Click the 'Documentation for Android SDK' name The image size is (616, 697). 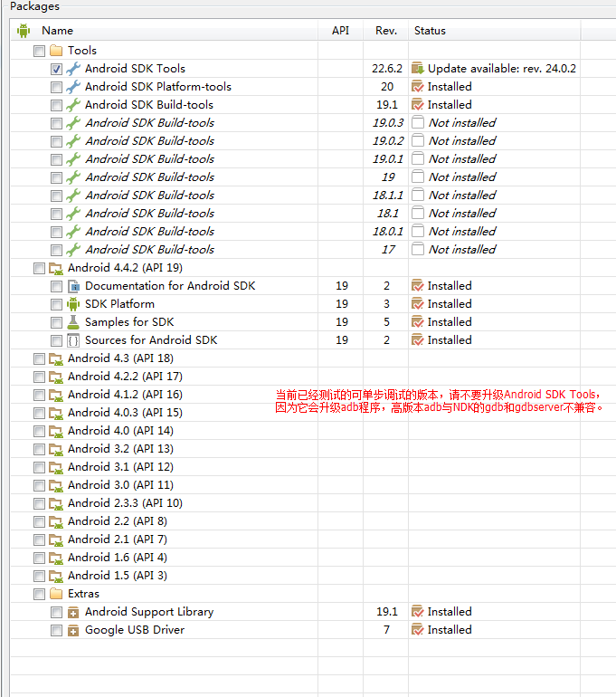tap(170, 286)
